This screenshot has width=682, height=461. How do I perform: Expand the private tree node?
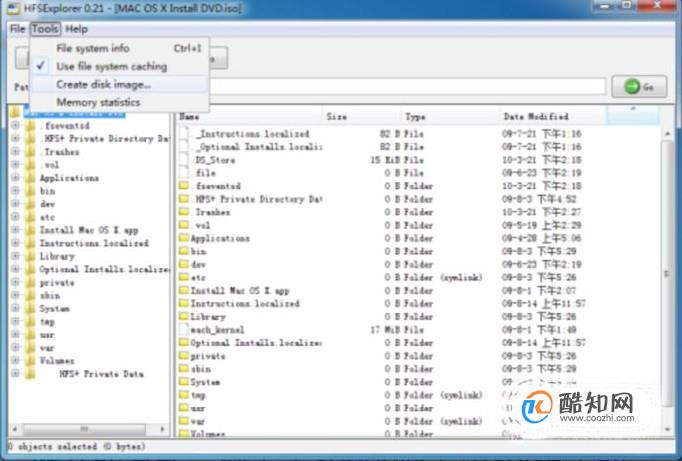(15, 282)
